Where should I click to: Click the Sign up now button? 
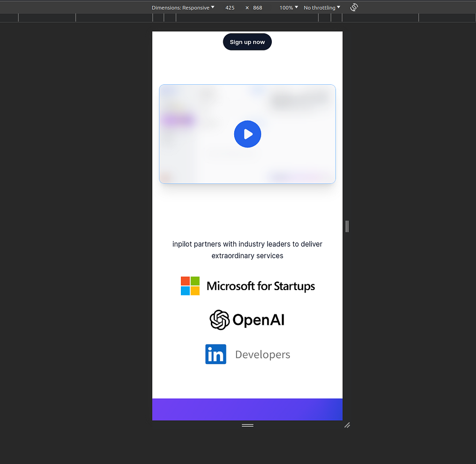[247, 42]
